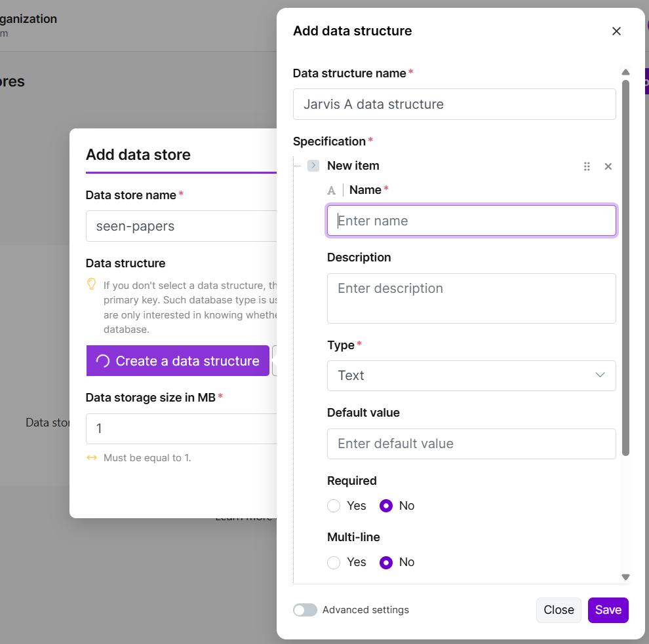649x644 pixels.
Task: Click the spinner icon in Create a data structure
Action: click(103, 361)
